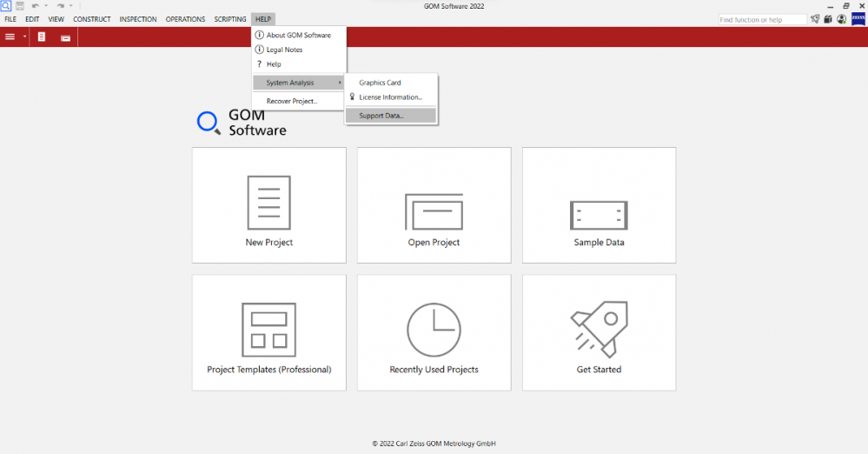Click the Get Started rocket tile

(x=599, y=332)
